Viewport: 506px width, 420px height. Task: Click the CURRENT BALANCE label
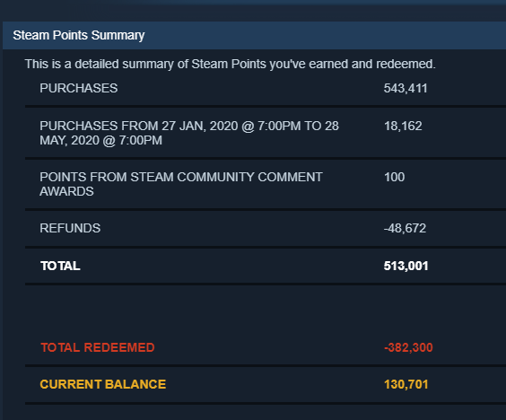(103, 384)
